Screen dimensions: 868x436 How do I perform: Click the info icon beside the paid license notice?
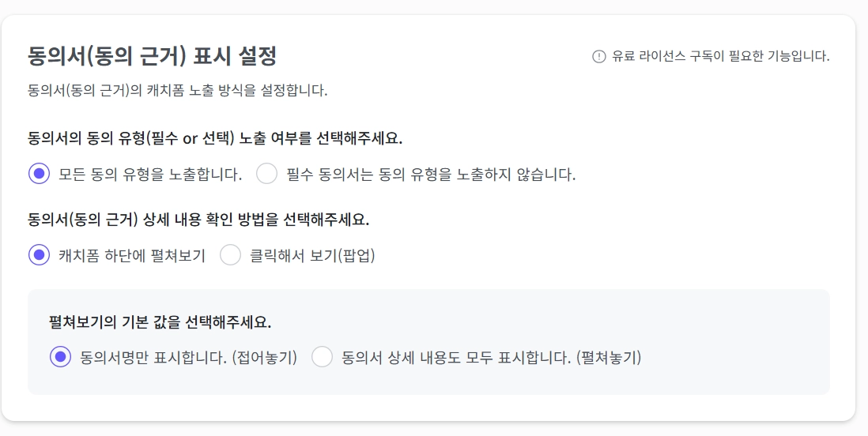tap(598, 57)
